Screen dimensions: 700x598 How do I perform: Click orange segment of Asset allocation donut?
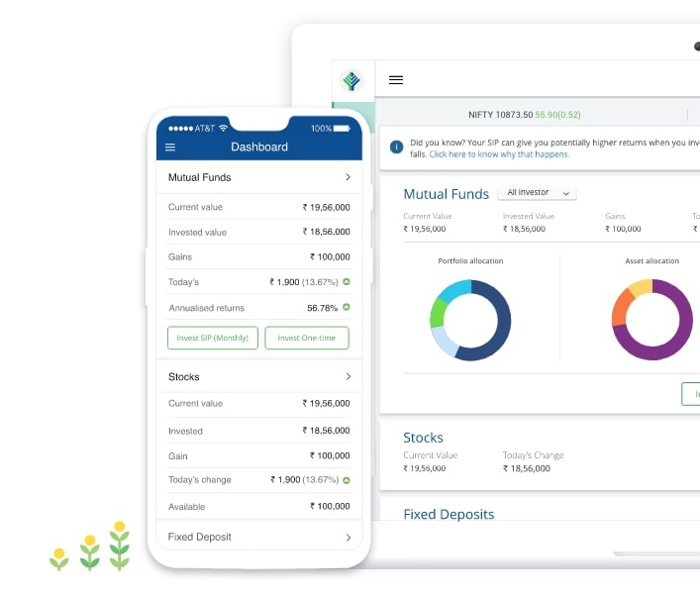[x=621, y=308]
